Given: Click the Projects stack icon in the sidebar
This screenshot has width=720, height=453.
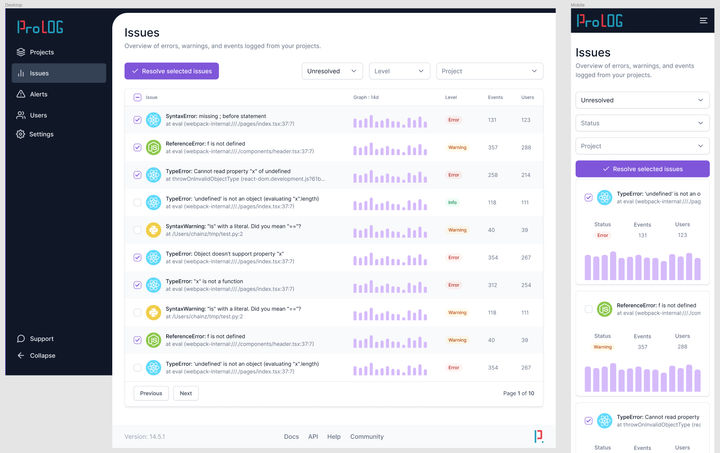Looking at the screenshot, I should (x=21, y=52).
